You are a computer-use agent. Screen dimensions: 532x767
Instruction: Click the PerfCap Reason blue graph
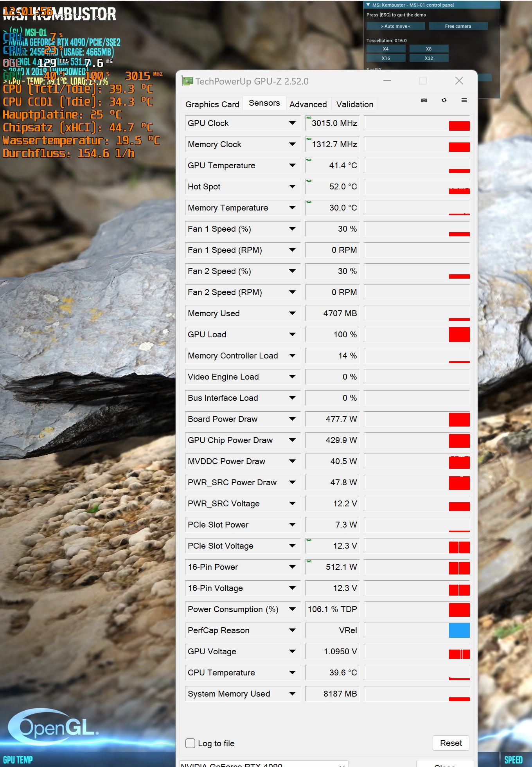(x=459, y=630)
